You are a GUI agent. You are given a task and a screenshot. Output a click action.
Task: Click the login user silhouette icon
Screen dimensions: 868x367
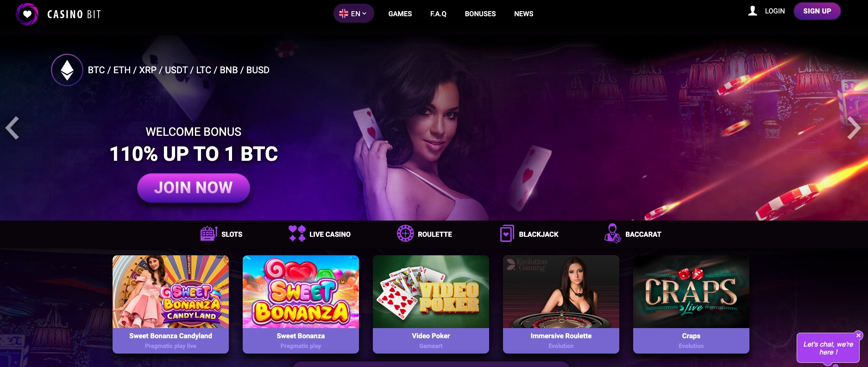coord(753,11)
